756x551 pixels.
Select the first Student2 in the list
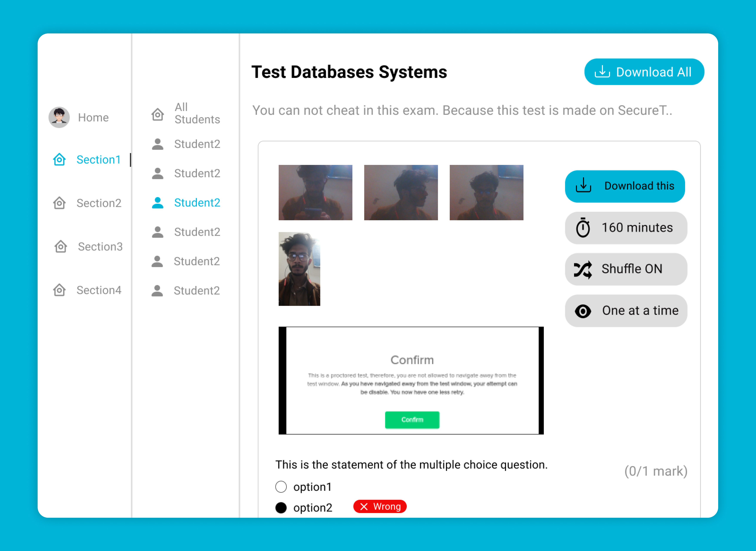point(197,144)
